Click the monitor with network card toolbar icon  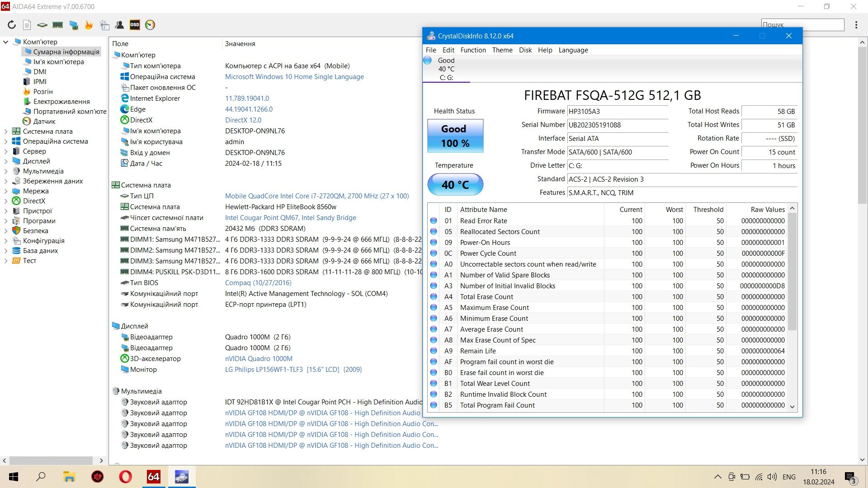click(73, 25)
